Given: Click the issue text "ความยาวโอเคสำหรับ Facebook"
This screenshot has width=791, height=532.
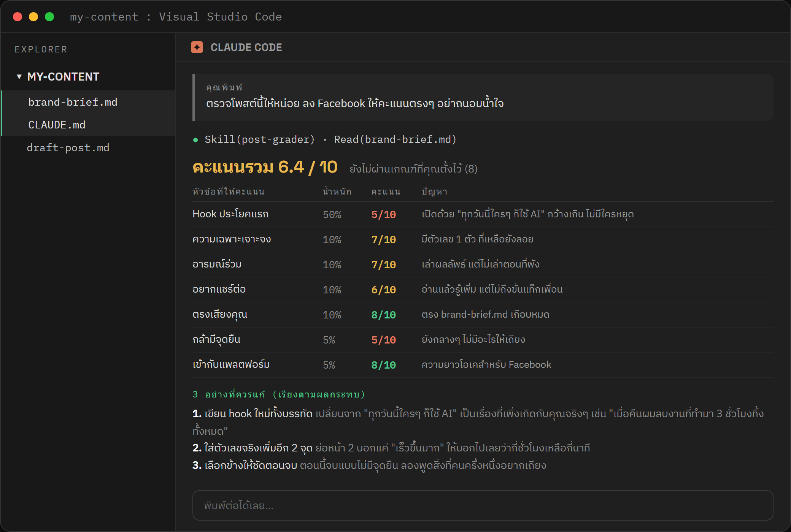Looking at the screenshot, I should point(486,364).
